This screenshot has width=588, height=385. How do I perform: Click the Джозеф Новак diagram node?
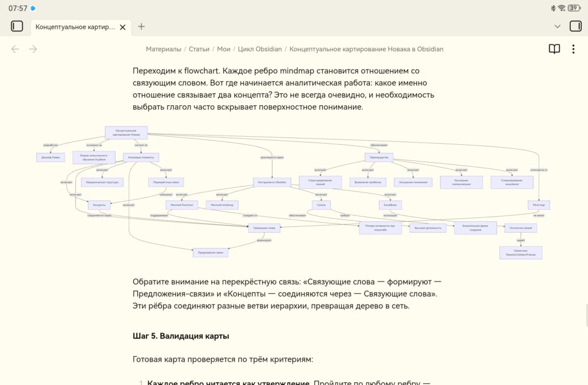click(51, 157)
